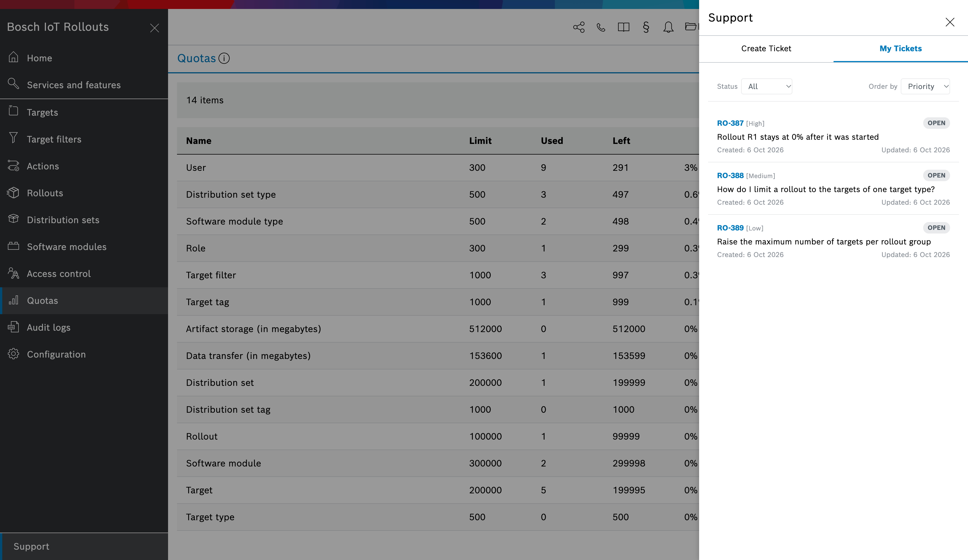Click left value 199995 in Target row
Viewport: 968px width, 560px height.
click(x=629, y=490)
